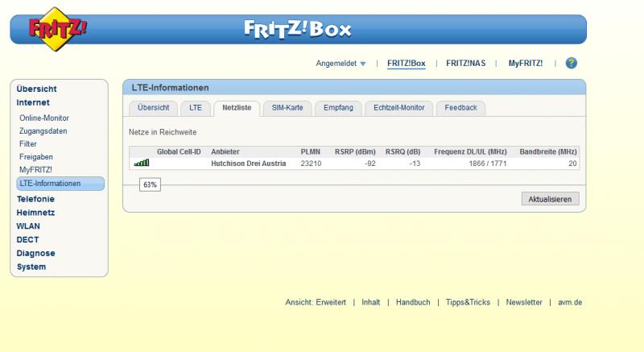The height and width of the screenshot is (352, 644).
Task: Open Übersicht in the sidebar menu
Action: coord(36,89)
